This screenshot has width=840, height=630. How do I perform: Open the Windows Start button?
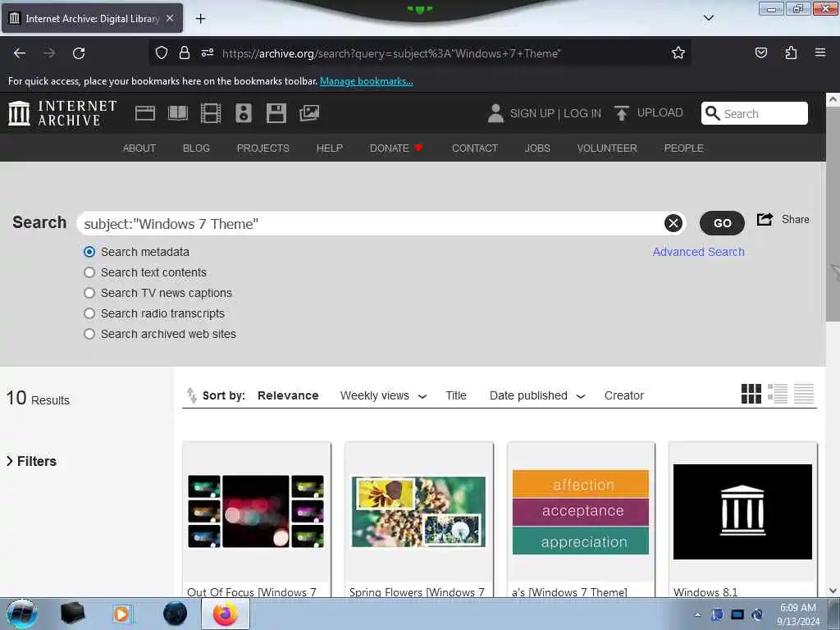(21, 614)
